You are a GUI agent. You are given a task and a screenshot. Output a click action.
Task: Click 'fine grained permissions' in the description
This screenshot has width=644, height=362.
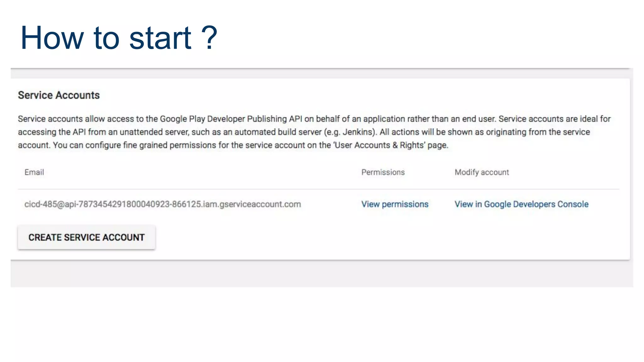[169, 145]
